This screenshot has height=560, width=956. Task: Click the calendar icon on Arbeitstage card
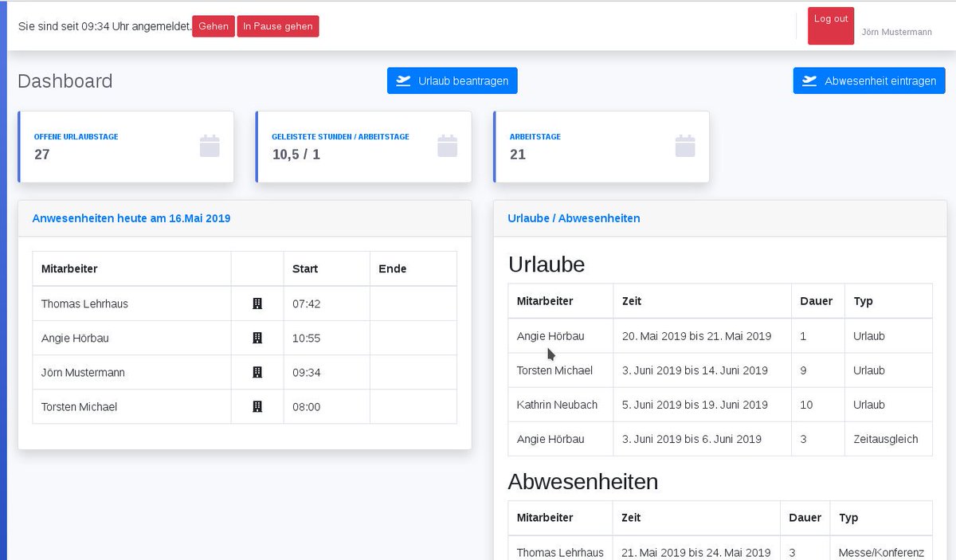pos(685,146)
